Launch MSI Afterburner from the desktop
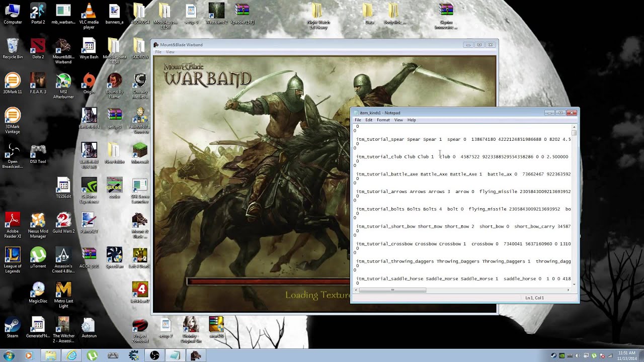The height and width of the screenshot is (362, 644). pyautogui.click(x=63, y=85)
